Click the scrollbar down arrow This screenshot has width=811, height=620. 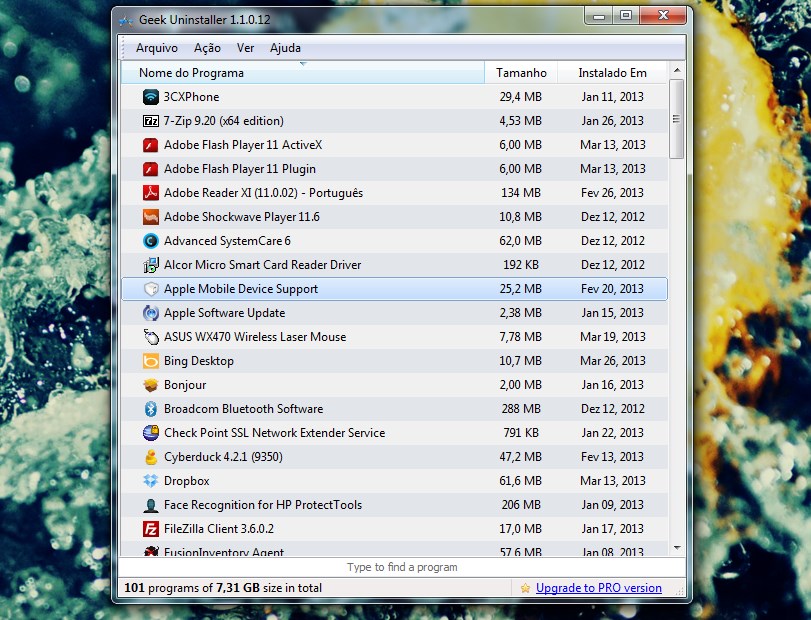tap(677, 548)
